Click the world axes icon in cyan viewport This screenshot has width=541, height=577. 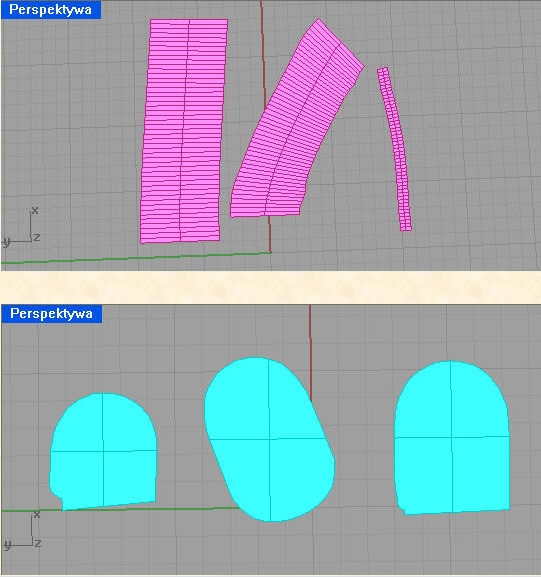click(x=22, y=530)
